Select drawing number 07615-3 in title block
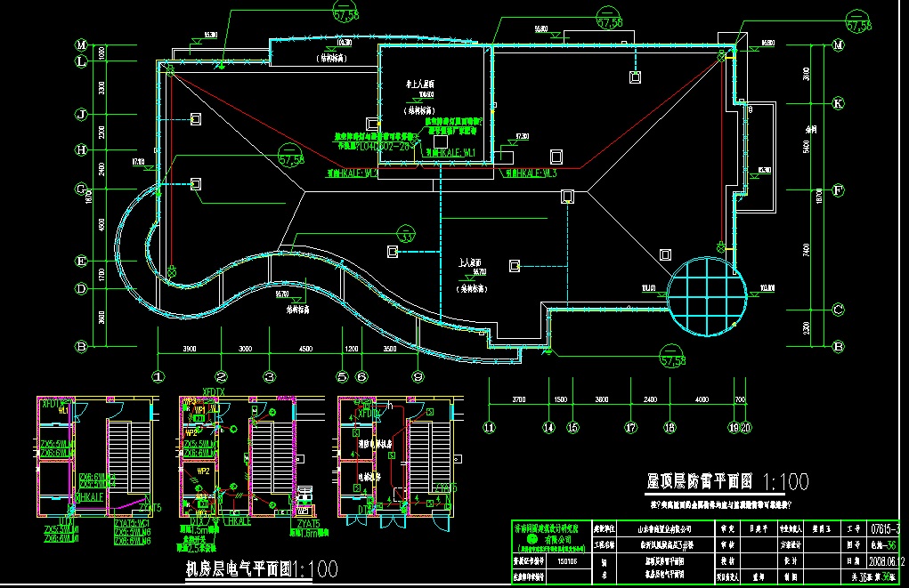 (887, 529)
